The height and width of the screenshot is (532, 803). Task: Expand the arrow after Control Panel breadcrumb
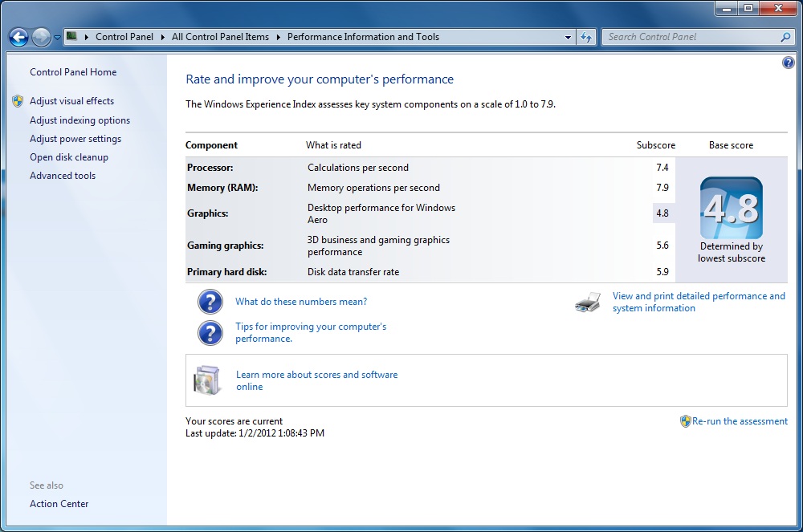pos(162,37)
